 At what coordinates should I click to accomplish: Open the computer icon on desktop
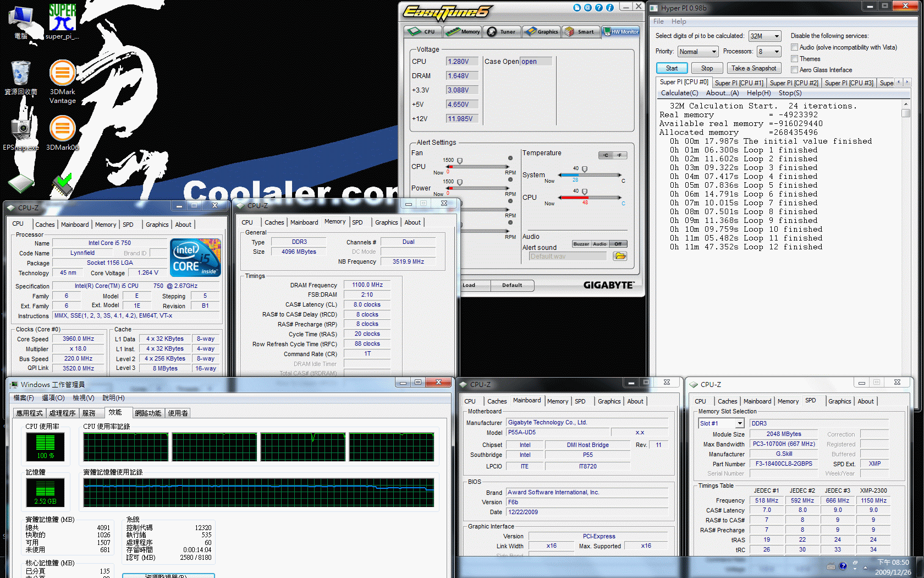(x=21, y=22)
